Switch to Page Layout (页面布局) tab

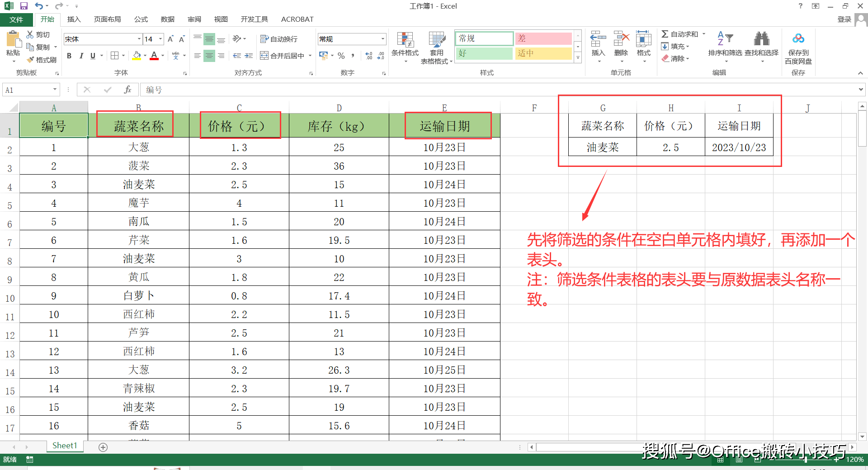coord(108,19)
